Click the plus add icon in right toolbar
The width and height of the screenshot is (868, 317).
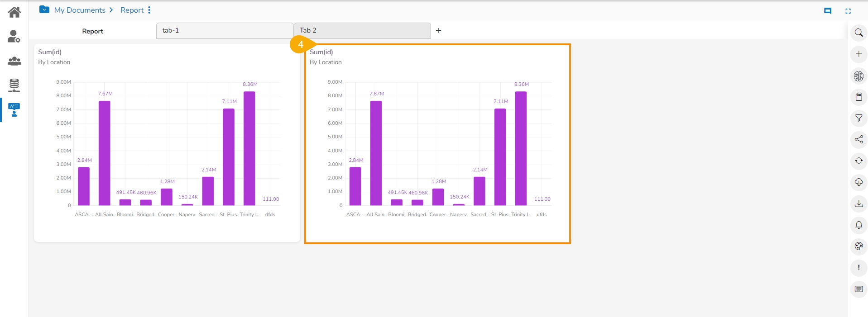pos(858,54)
